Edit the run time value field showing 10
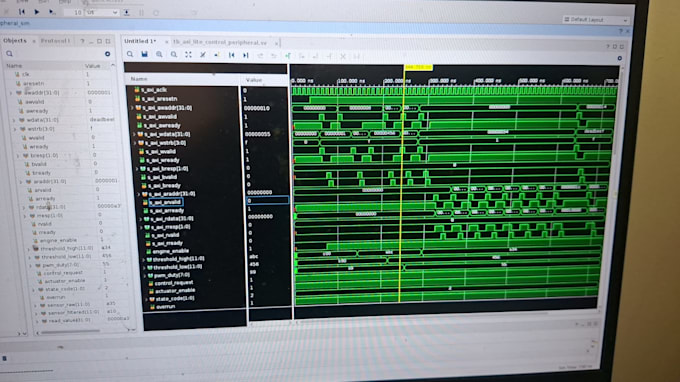The width and height of the screenshot is (680, 382). point(74,13)
